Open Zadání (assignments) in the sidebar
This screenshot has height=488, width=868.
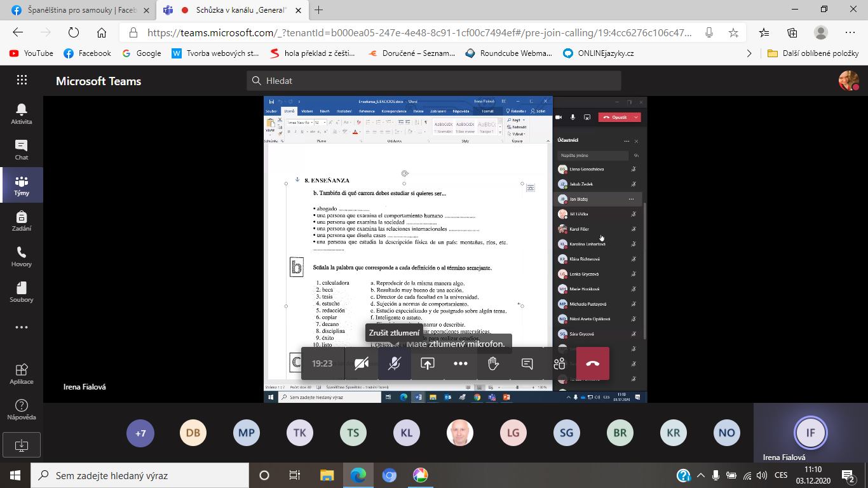pyautogui.click(x=22, y=220)
